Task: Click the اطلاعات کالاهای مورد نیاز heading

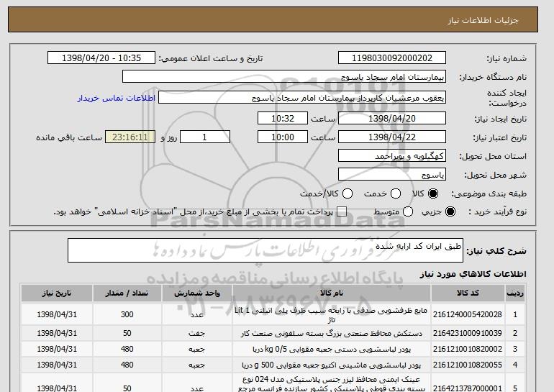Action: click(x=473, y=274)
